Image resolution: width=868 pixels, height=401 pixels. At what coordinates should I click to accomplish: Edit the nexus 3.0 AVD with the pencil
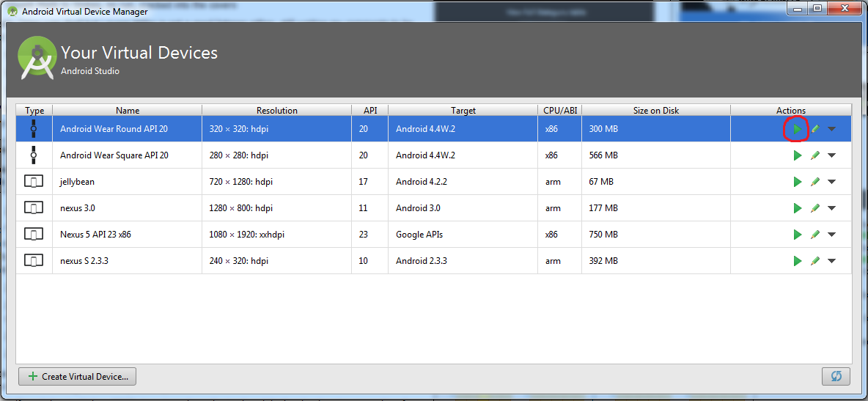pos(815,208)
